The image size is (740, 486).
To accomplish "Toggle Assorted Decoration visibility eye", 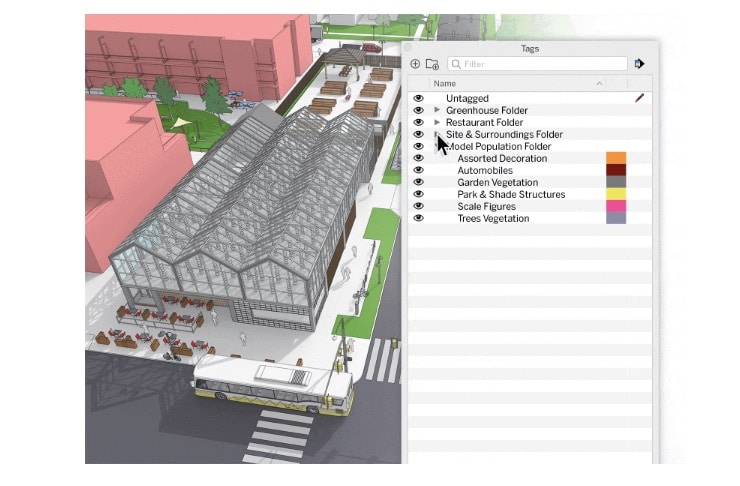I will point(418,158).
